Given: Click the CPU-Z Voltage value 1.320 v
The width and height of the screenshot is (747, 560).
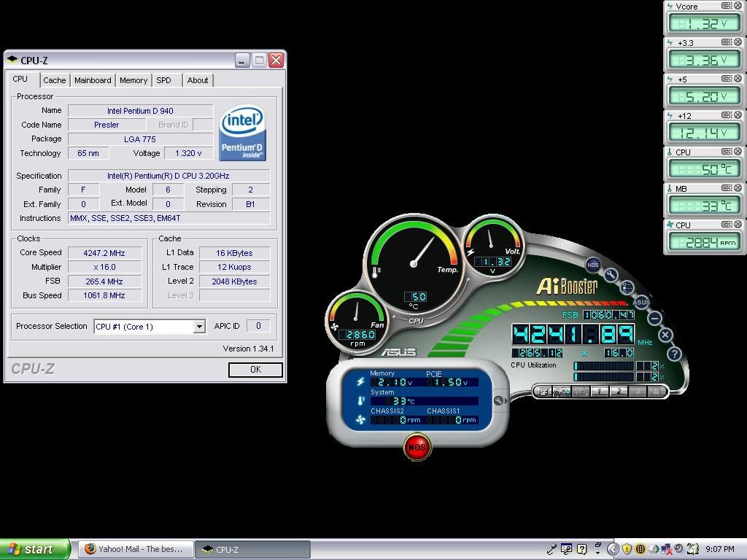Looking at the screenshot, I should click(x=188, y=153).
